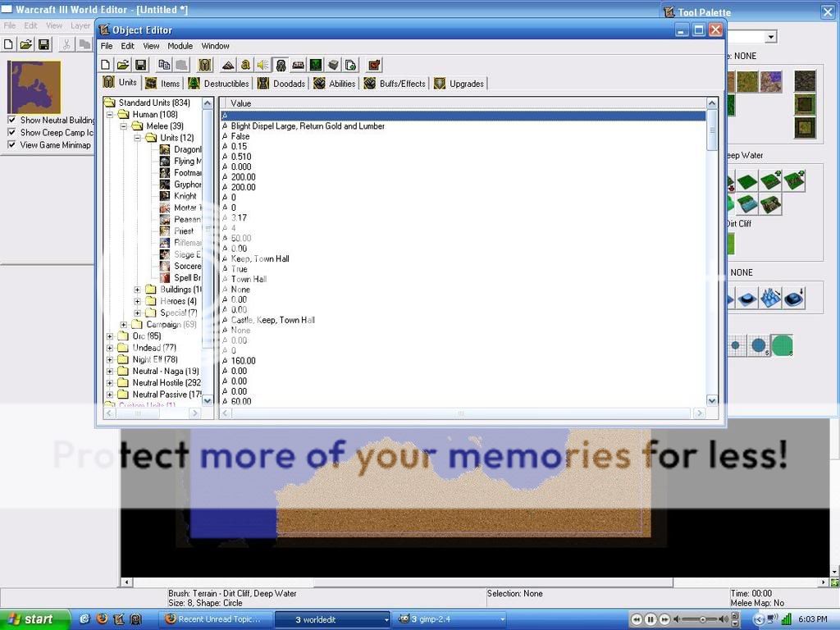Open the Sound Editor speaker icon

262,66
